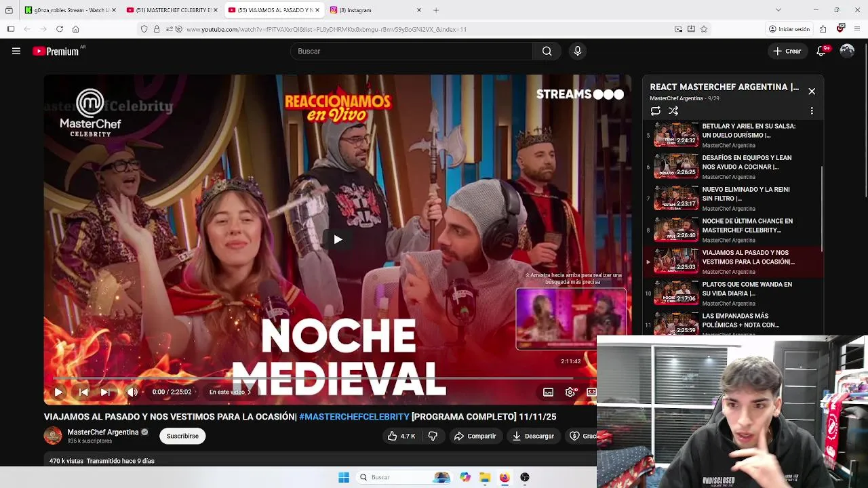This screenshot has width=868, height=488.
Task: Open the video preview thumbnail at 2:11:42
Action: (571, 319)
